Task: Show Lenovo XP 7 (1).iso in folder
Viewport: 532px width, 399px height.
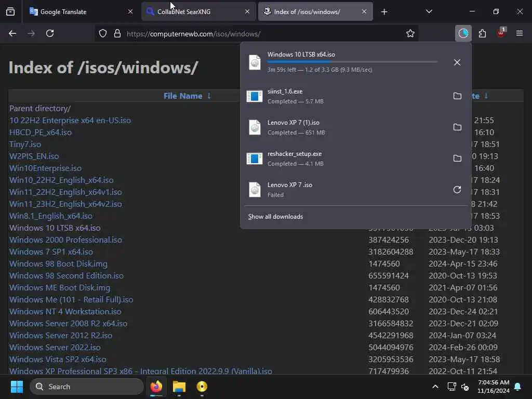Action: (457, 127)
